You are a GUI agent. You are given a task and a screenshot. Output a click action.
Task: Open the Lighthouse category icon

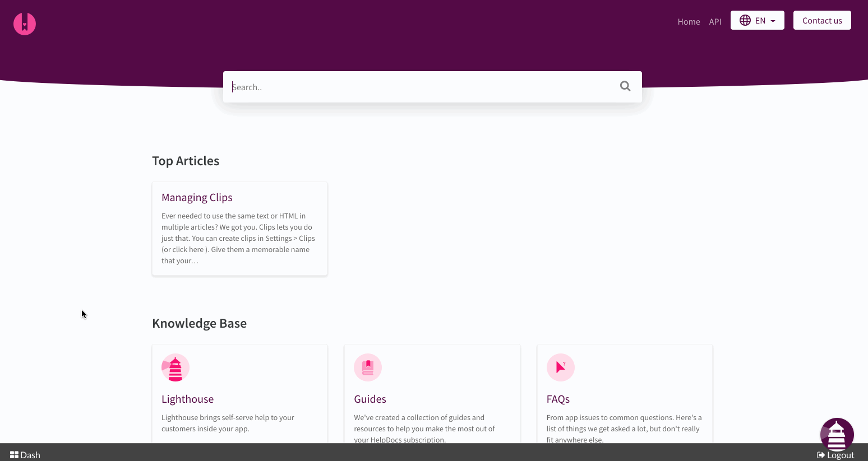176,367
